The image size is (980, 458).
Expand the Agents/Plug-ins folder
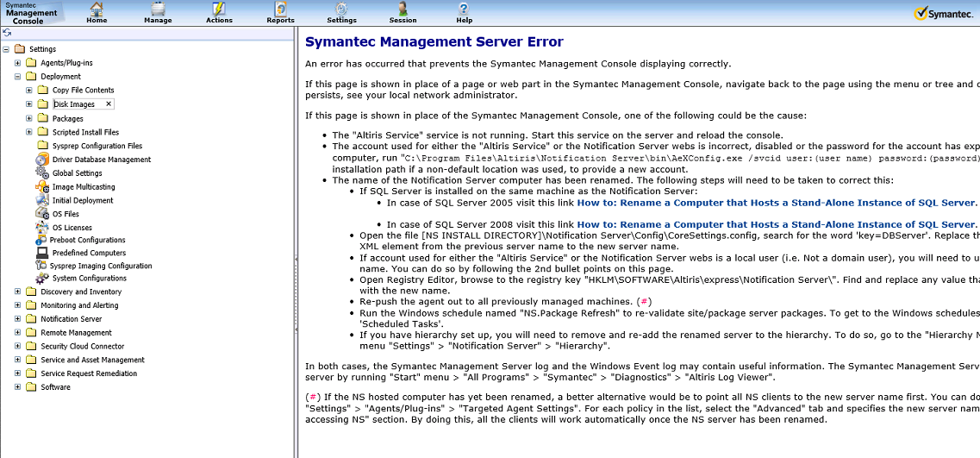(x=18, y=63)
